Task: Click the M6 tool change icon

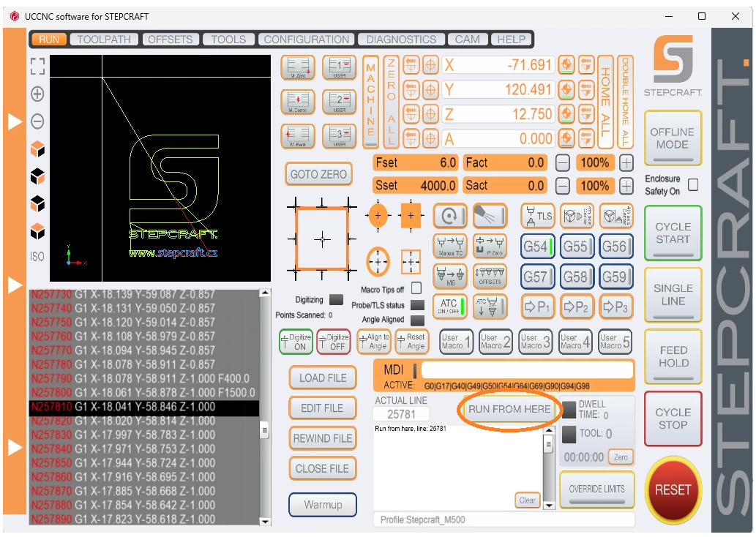Action: click(450, 277)
